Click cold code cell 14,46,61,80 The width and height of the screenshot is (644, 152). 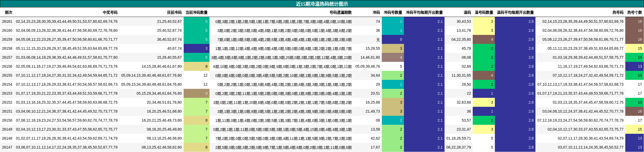[370, 57]
